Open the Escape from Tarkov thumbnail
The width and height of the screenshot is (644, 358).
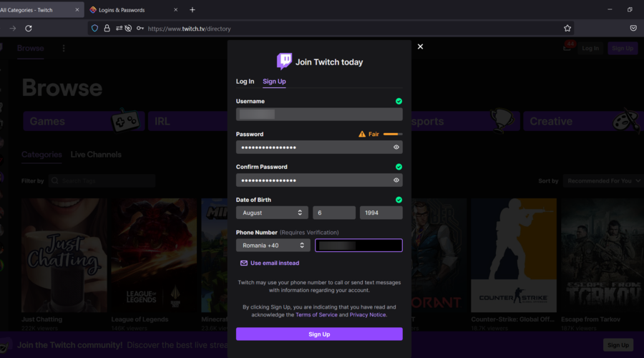tap(602, 255)
